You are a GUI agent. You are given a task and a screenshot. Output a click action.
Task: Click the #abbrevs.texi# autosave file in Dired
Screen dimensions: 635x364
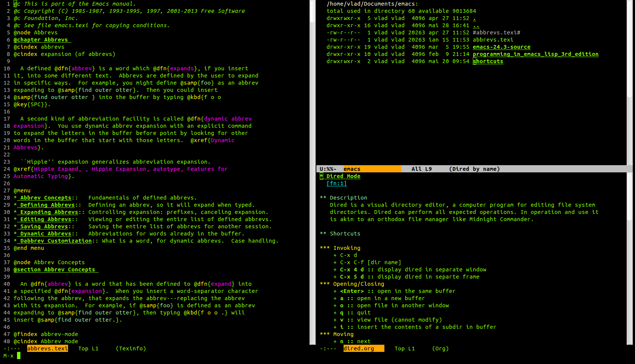[496, 33]
